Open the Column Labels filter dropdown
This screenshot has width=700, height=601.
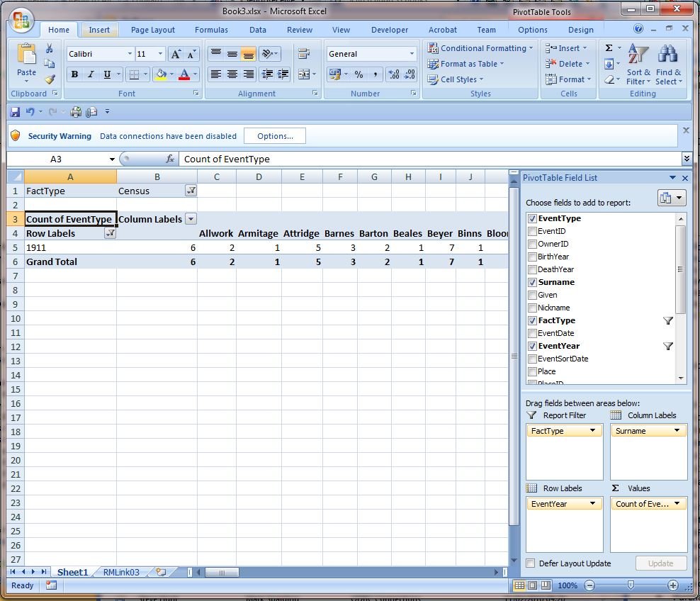pos(191,219)
